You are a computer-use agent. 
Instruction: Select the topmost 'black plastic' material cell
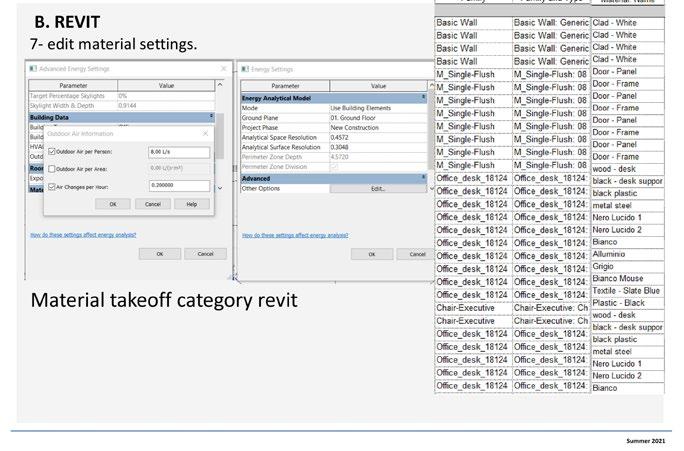pyautogui.click(x=627, y=193)
